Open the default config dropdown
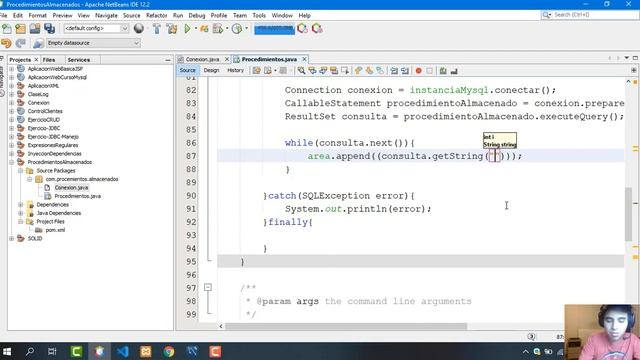The image size is (640, 360). (96, 29)
